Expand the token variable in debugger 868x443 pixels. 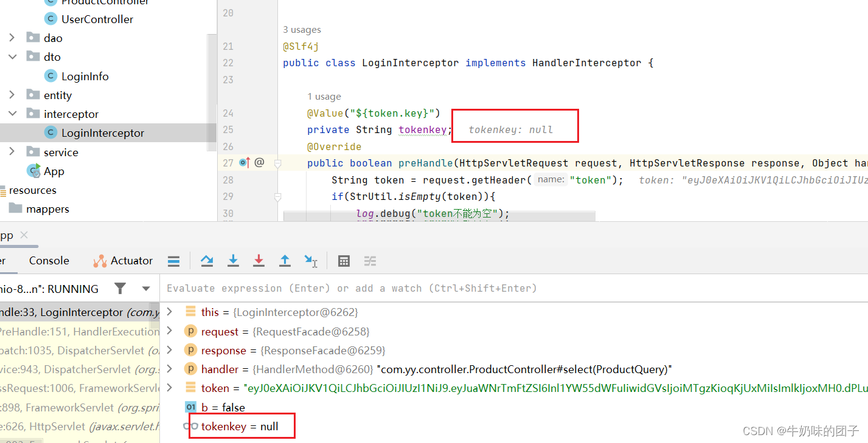pyautogui.click(x=170, y=388)
